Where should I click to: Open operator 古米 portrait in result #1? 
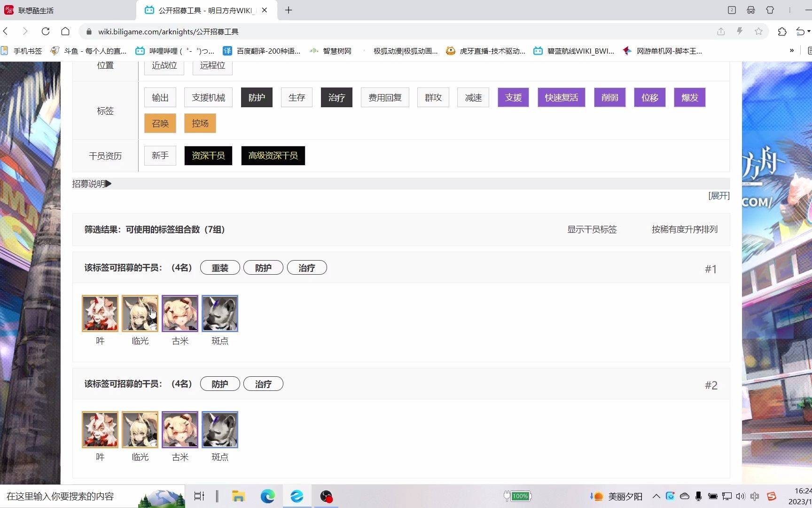point(180,313)
